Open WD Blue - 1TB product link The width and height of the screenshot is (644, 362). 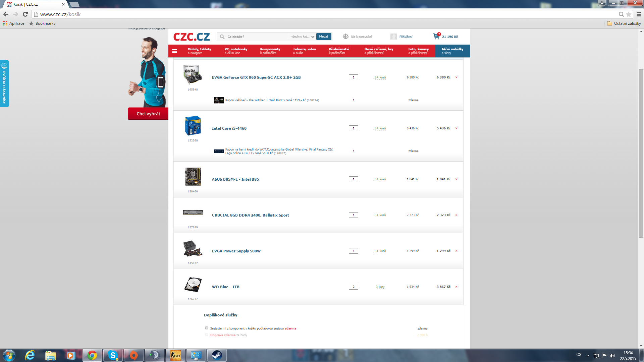pos(225,287)
